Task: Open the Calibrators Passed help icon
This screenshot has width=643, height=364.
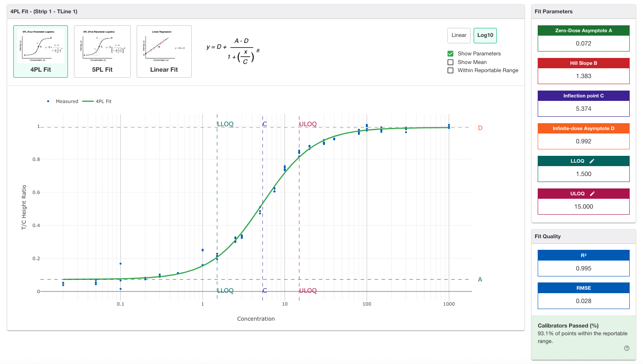Action: 627,348
